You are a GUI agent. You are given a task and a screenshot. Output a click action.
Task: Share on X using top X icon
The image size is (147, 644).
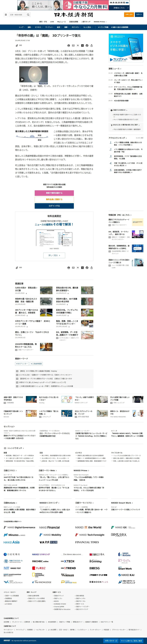click(x=82, y=45)
